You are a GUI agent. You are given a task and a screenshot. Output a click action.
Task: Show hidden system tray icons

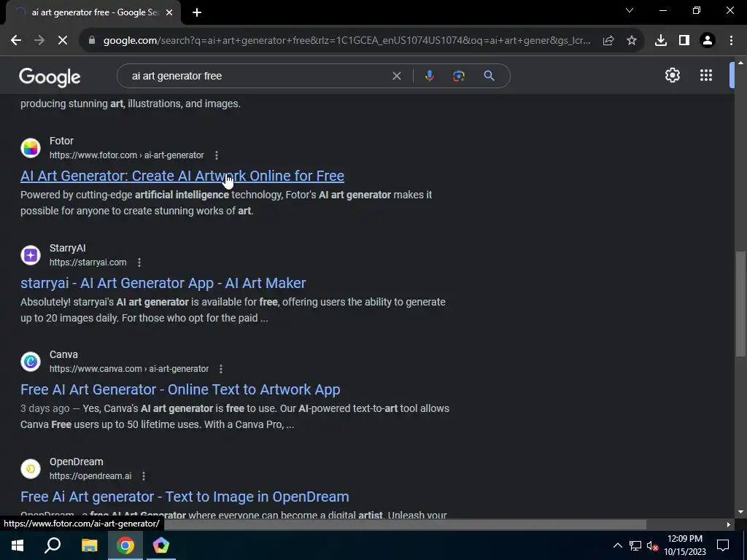617,545
